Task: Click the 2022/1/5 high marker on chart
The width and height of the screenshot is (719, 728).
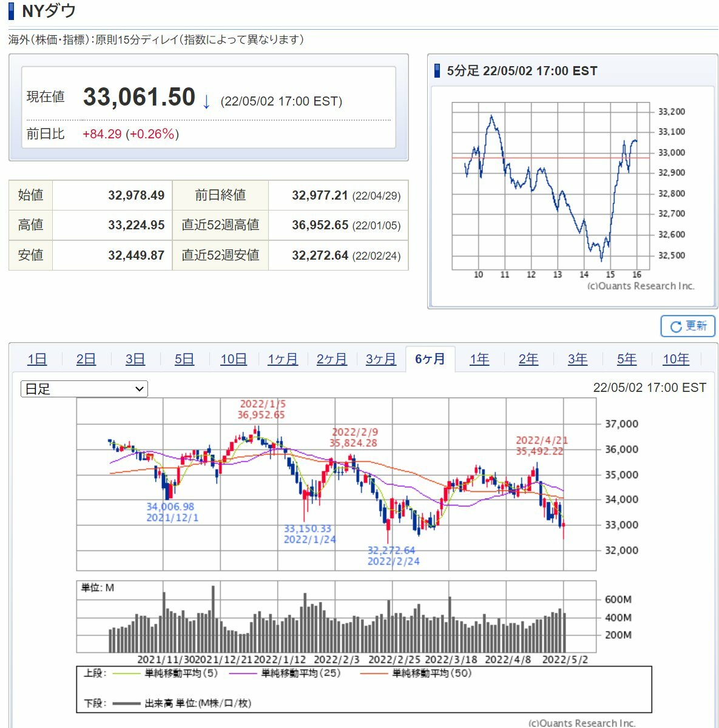Action: click(262, 409)
